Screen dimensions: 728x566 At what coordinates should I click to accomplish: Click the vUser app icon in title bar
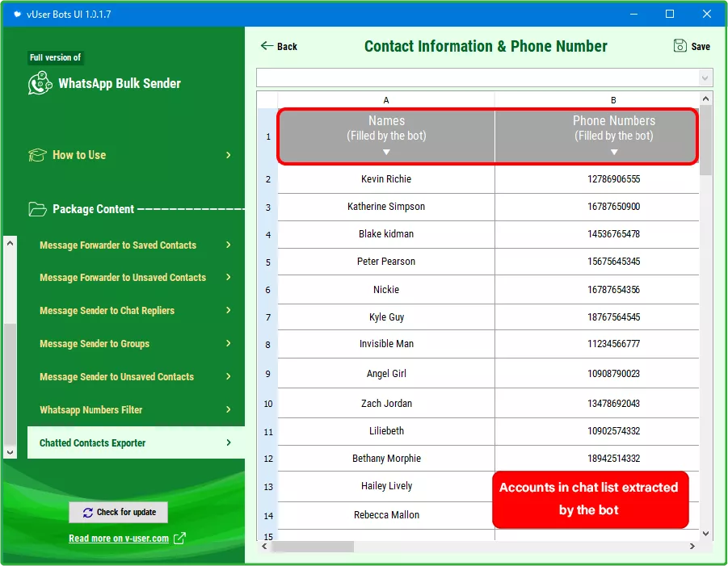point(17,14)
